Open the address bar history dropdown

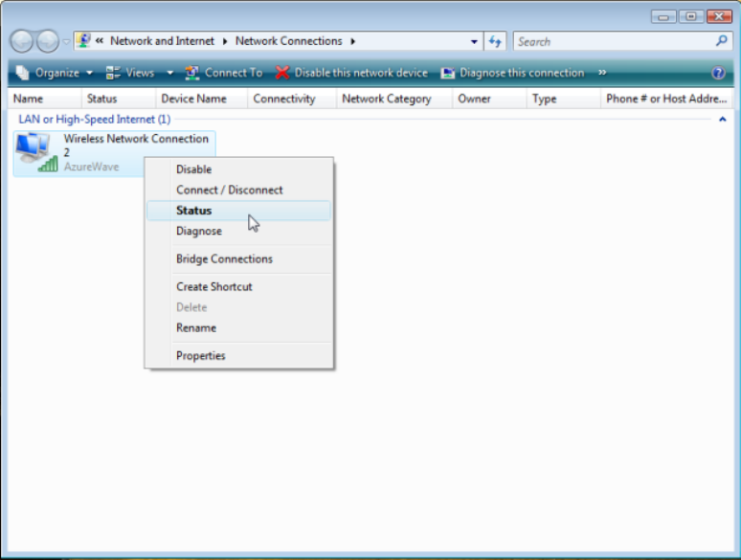point(474,41)
